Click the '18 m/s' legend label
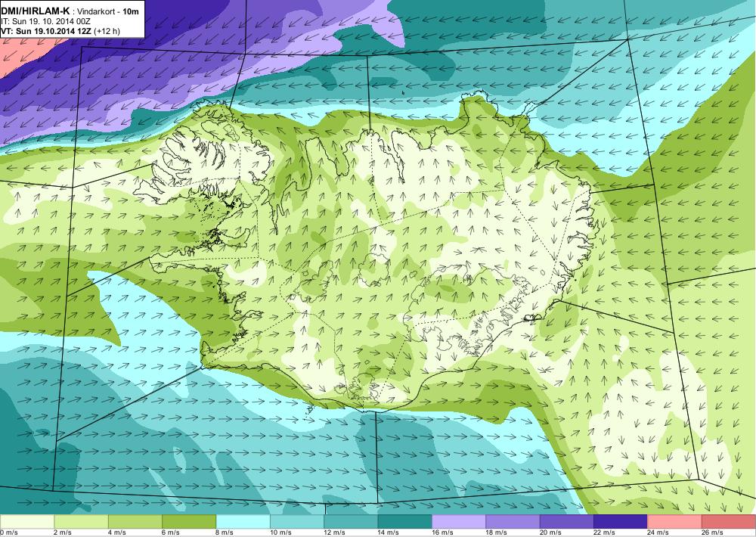Screen dimensions: 756x537 (x=497, y=532)
